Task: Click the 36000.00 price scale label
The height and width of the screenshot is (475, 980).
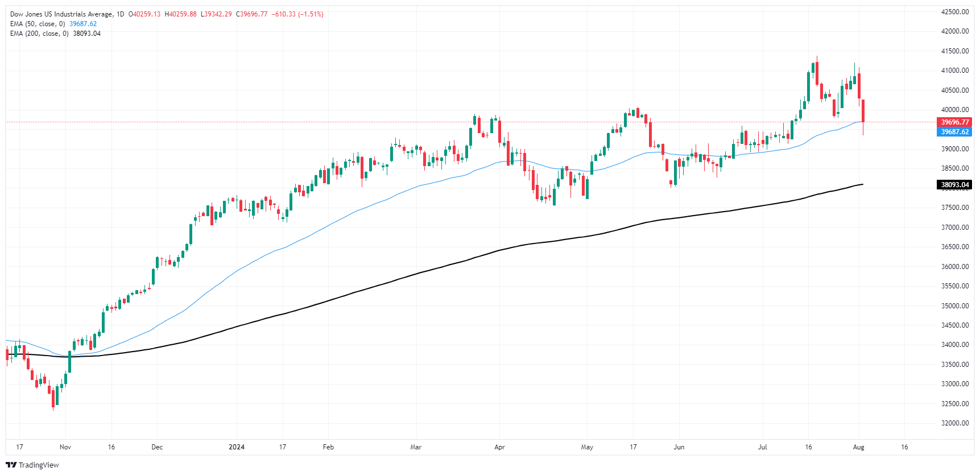Action: (955, 267)
